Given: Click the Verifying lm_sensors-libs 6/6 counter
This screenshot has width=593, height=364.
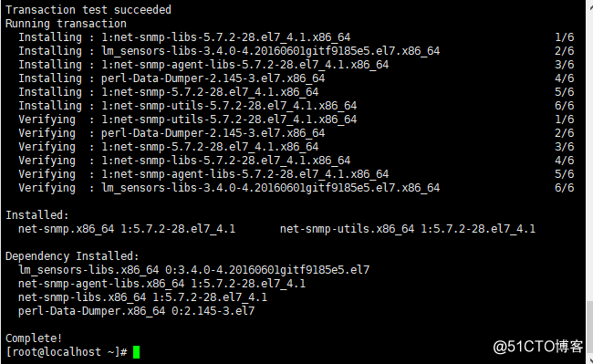Looking at the screenshot, I should click(564, 188).
